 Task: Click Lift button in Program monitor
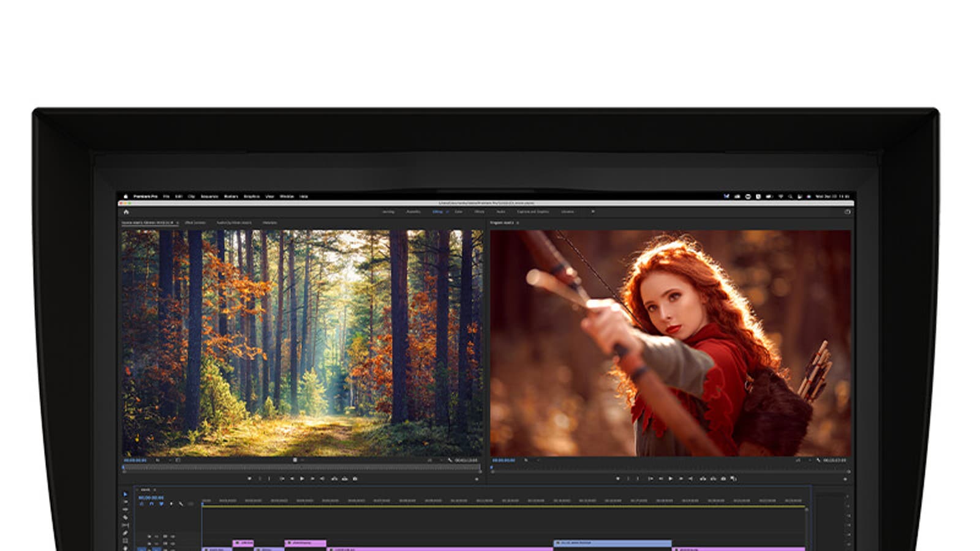tap(703, 479)
